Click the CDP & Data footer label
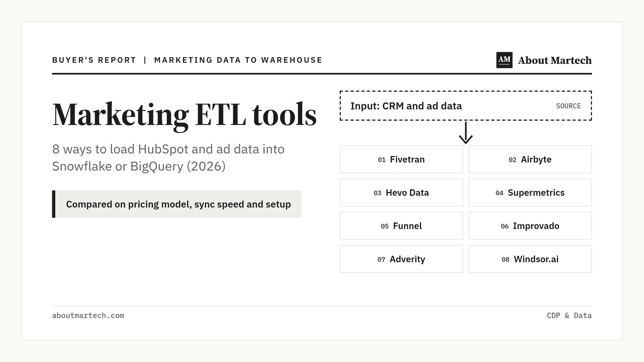644x362 pixels. tap(569, 316)
